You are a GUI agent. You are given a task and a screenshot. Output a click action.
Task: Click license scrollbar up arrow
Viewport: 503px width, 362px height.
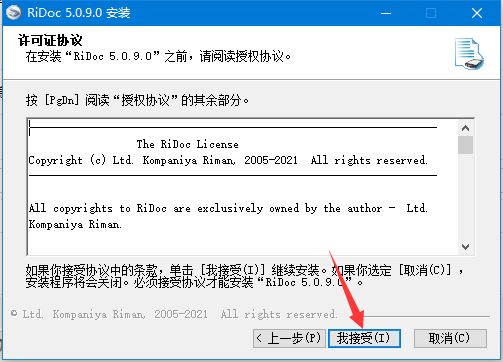pos(465,128)
